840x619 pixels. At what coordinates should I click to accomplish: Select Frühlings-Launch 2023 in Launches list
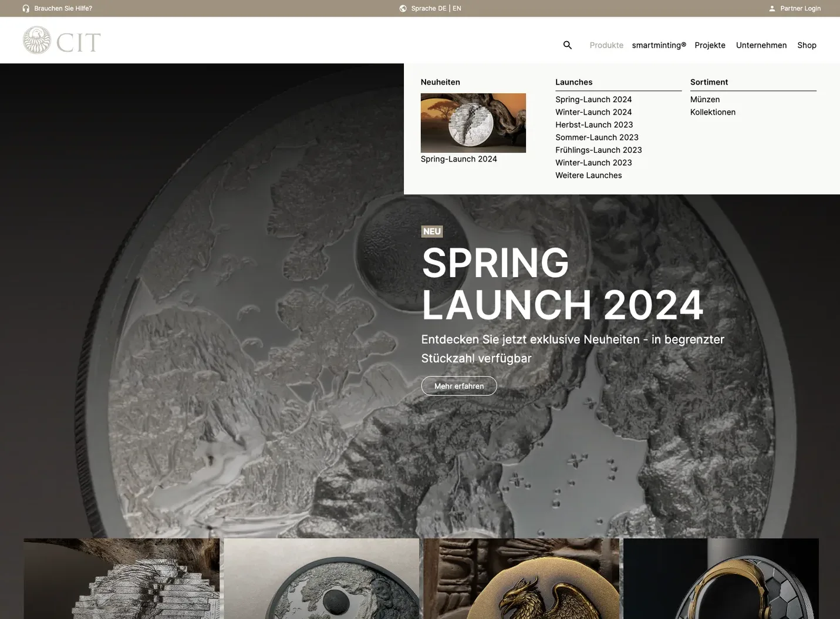[599, 150]
